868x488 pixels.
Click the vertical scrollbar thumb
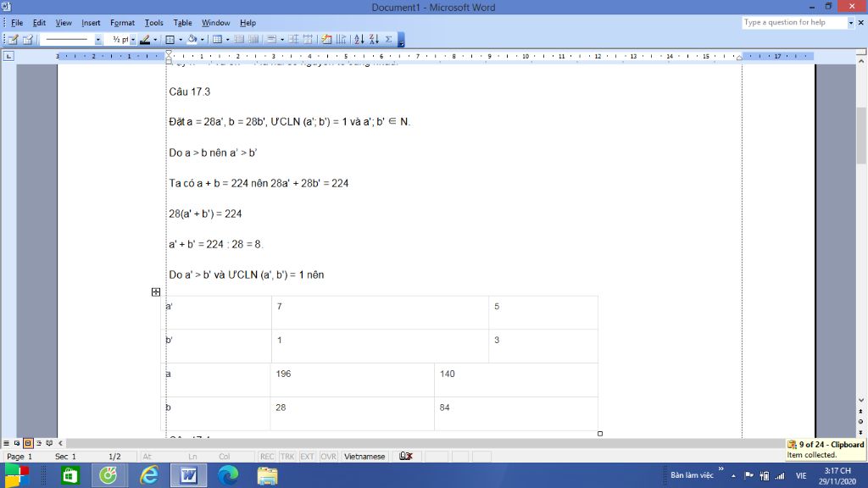coord(861,135)
